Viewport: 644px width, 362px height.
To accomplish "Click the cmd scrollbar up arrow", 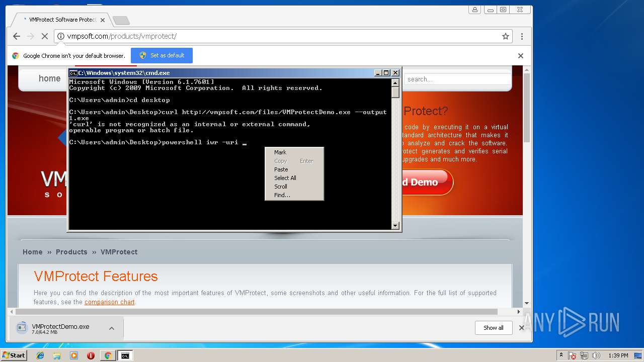I will [395, 82].
